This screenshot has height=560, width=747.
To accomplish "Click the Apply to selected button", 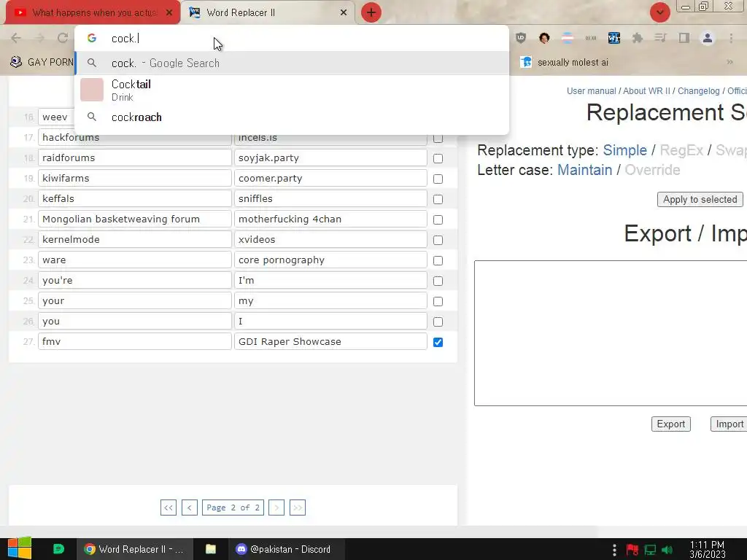I will 700,200.
